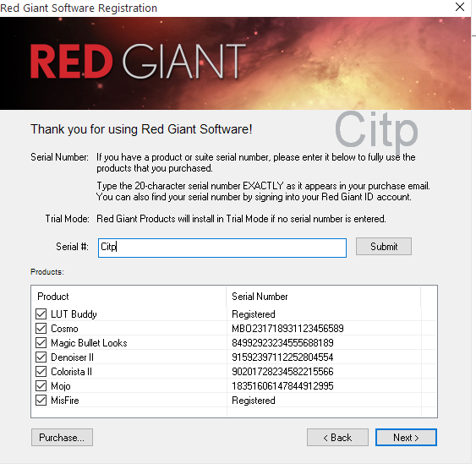Uncheck the MisFire checkbox

click(x=41, y=401)
